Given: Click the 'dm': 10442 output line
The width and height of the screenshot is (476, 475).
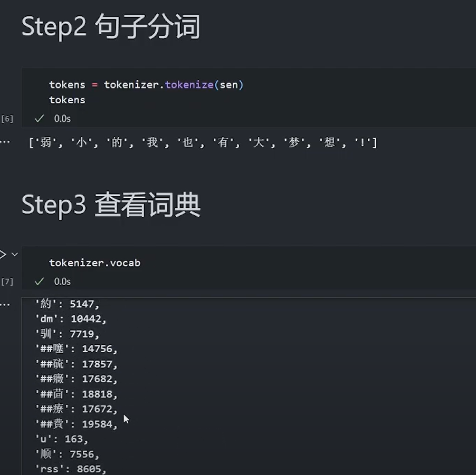Looking at the screenshot, I should 70,319.
